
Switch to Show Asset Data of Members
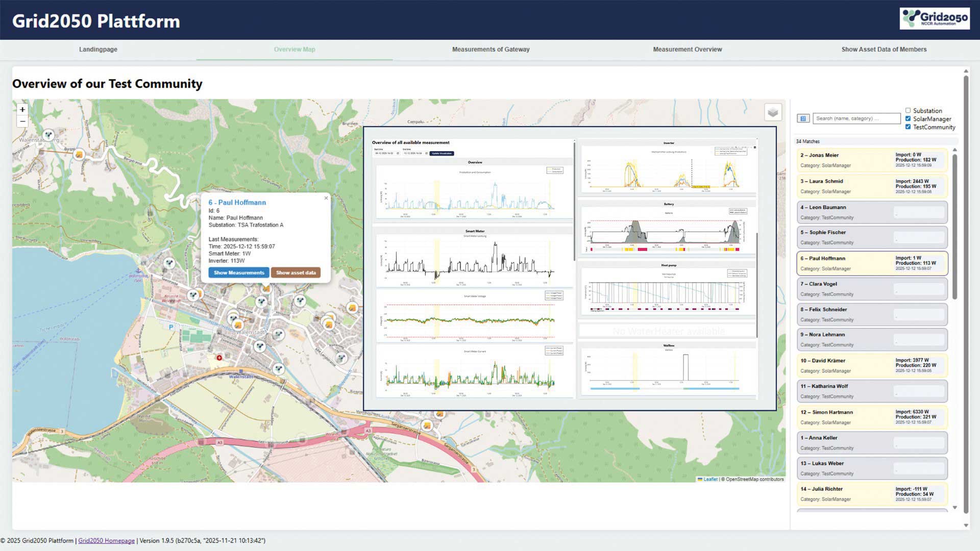point(884,49)
